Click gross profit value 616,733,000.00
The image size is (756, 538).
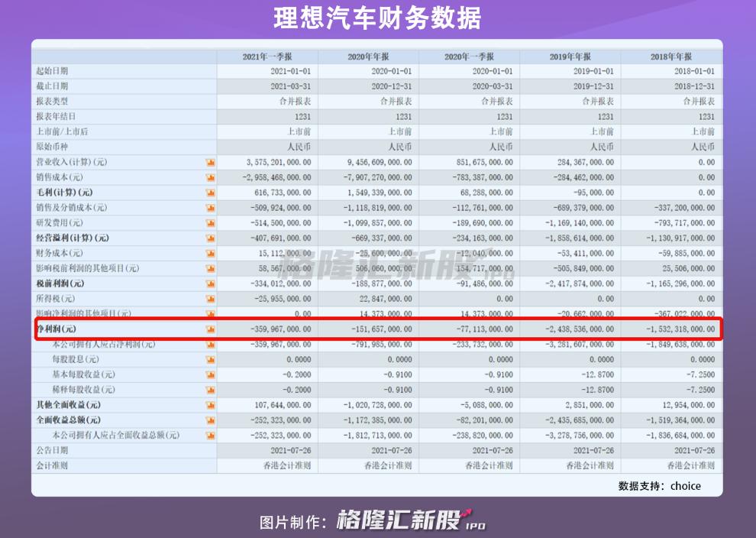[283, 193]
